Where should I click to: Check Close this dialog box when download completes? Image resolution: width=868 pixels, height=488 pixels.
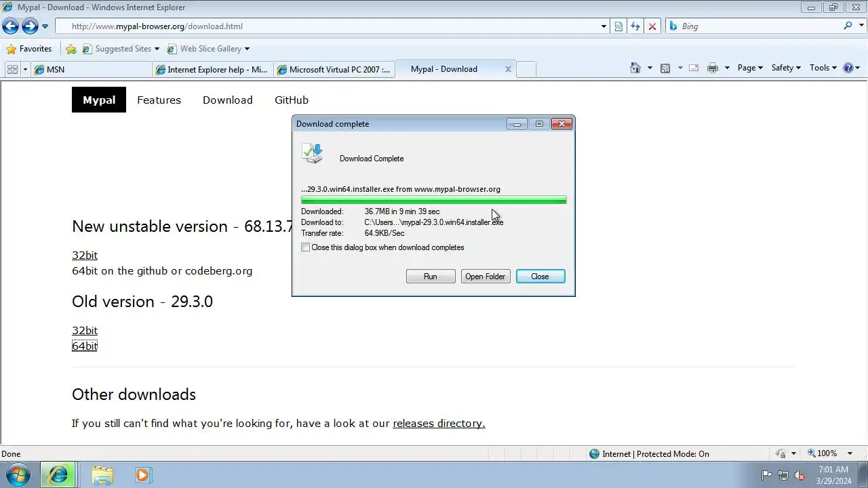point(306,247)
